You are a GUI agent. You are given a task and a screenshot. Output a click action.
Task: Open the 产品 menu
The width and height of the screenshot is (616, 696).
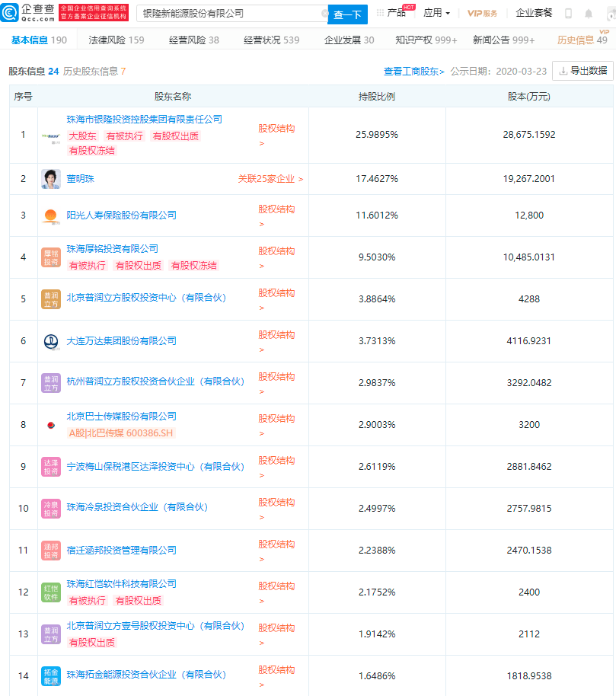coord(396,13)
